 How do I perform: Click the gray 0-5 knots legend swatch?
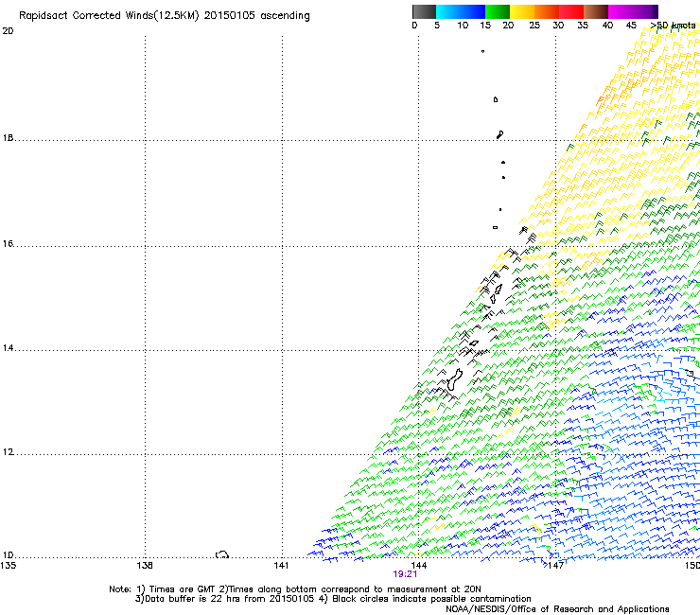[x=424, y=11]
